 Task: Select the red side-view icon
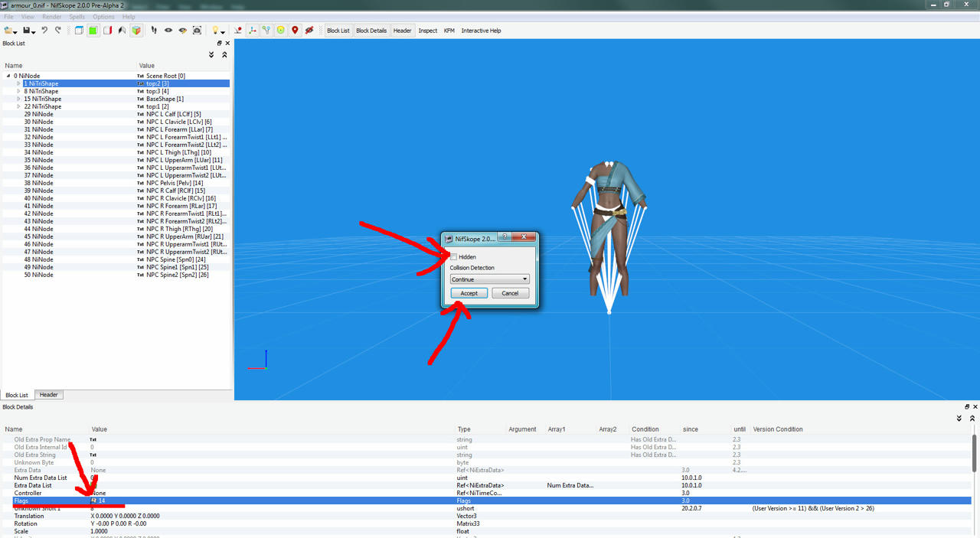[107, 31]
